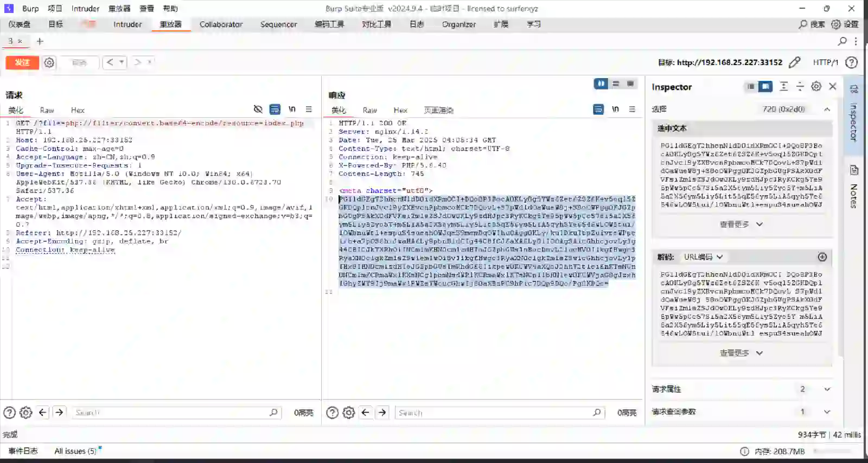This screenshot has height=463, width=868.
Task: Open Hex view tab in response panel
Action: point(400,110)
